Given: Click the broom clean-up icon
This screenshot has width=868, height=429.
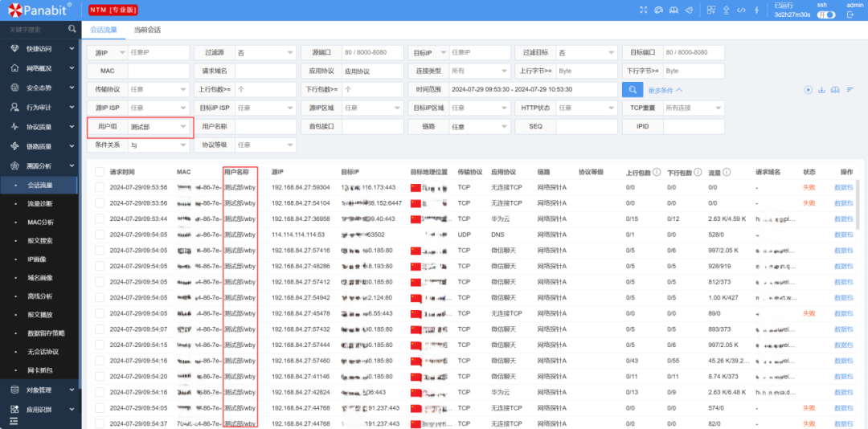Looking at the screenshot, I should click(x=690, y=10).
